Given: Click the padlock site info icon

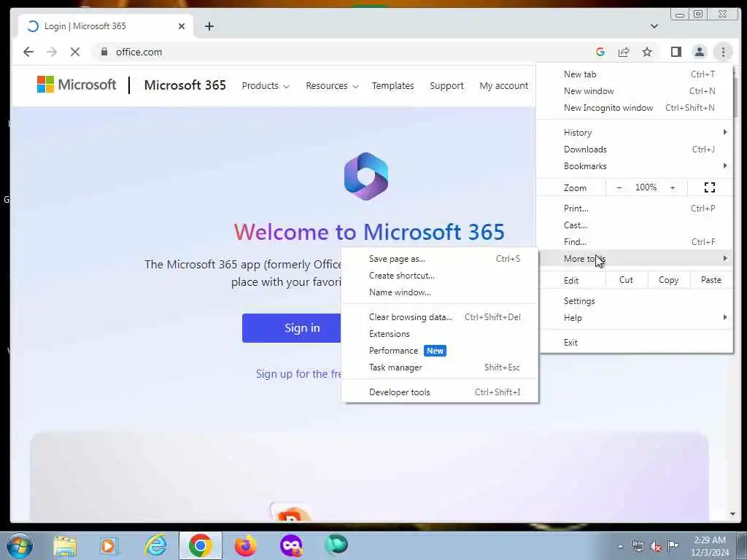Looking at the screenshot, I should [x=104, y=52].
